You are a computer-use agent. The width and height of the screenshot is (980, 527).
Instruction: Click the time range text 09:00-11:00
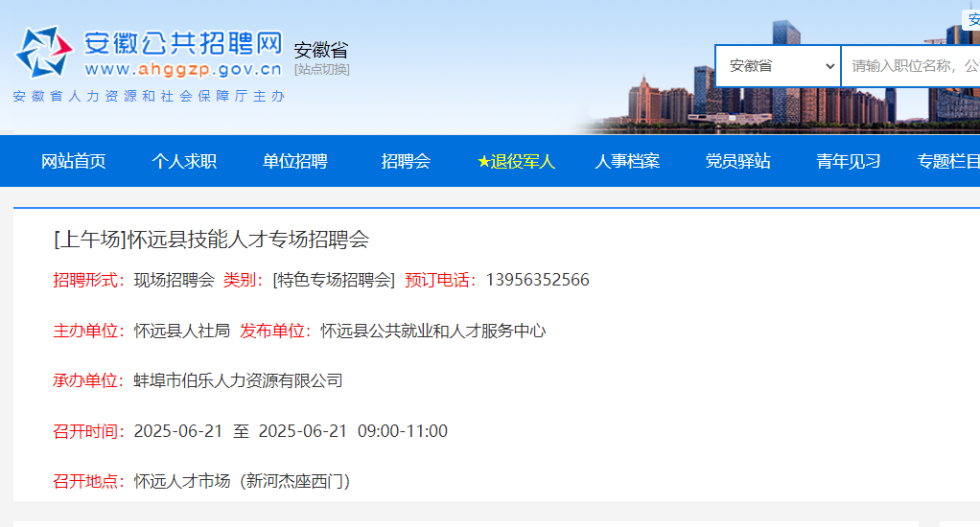tap(403, 431)
